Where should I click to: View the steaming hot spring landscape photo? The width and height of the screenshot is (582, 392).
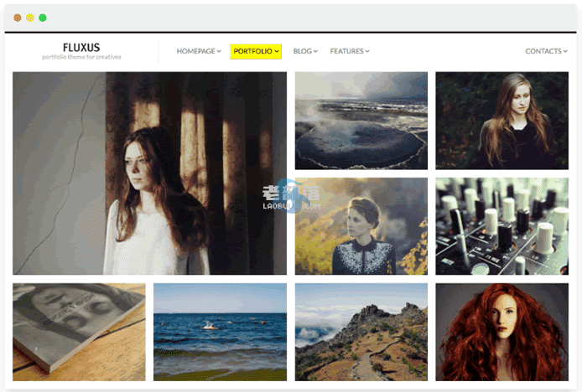(x=361, y=121)
